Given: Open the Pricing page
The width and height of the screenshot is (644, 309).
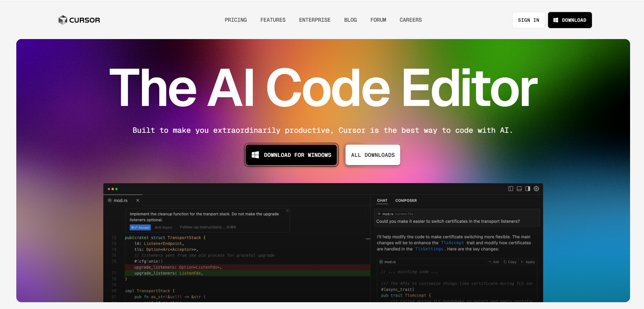Looking at the screenshot, I should coord(236,20).
